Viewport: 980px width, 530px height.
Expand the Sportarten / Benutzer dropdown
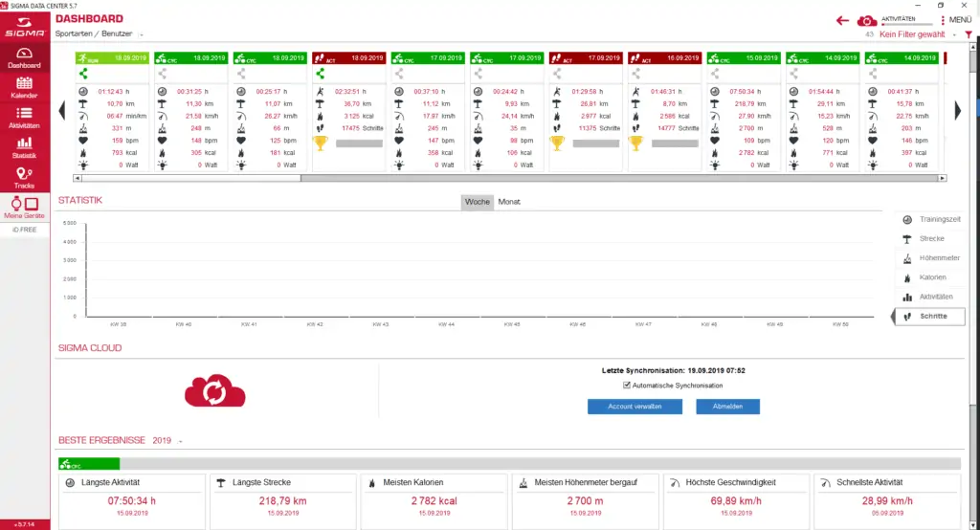click(x=141, y=34)
